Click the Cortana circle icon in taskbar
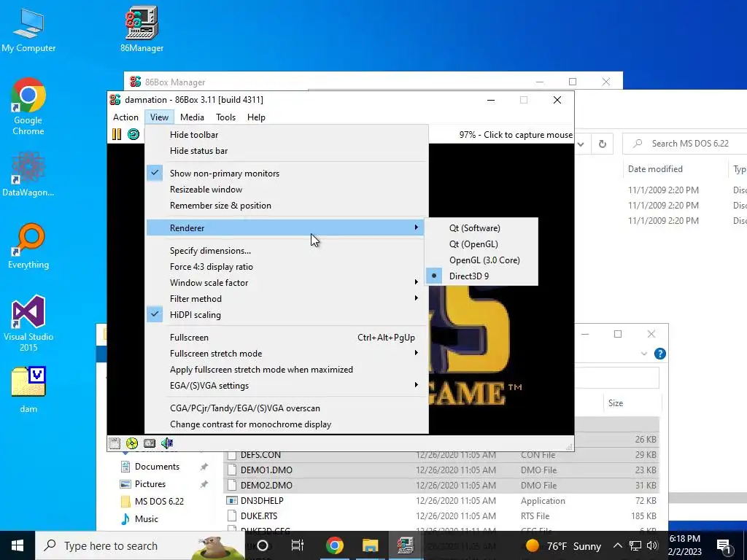The width and height of the screenshot is (747, 560). pyautogui.click(x=263, y=545)
